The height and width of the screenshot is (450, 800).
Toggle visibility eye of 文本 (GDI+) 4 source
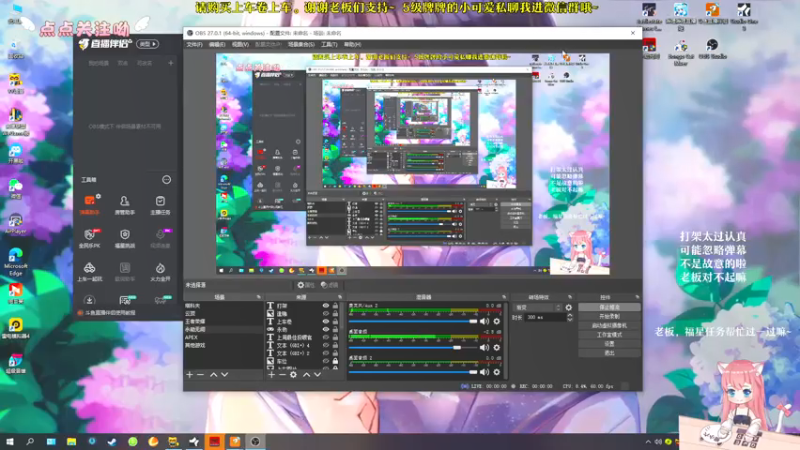(326, 345)
